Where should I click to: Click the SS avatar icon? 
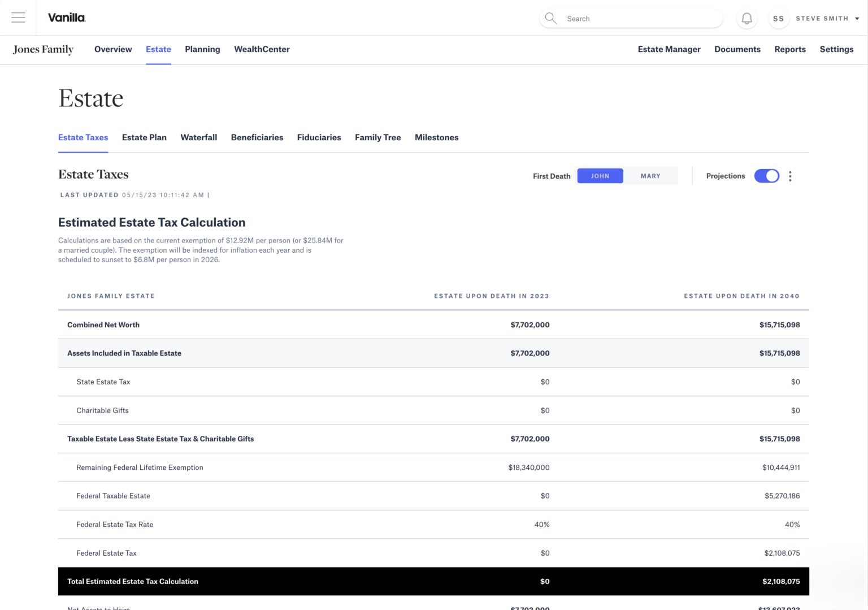pos(778,18)
